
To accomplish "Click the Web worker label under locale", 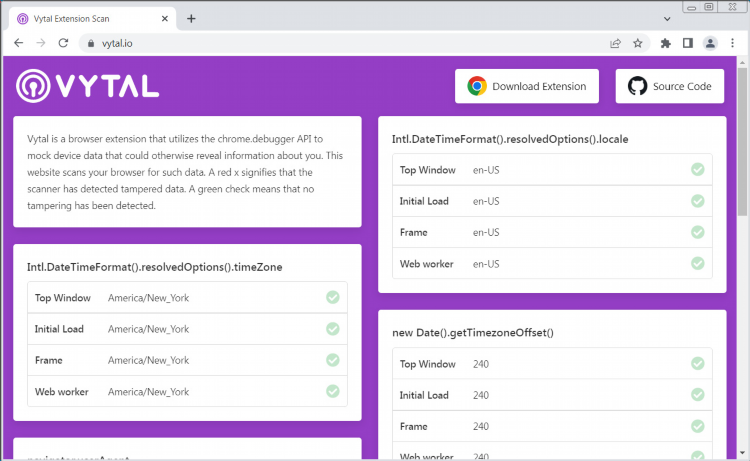I will point(426,264).
